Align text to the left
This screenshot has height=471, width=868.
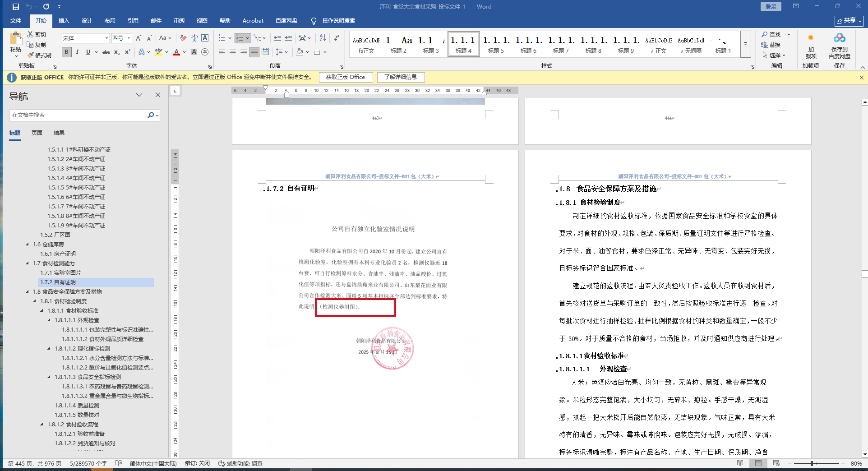222,52
